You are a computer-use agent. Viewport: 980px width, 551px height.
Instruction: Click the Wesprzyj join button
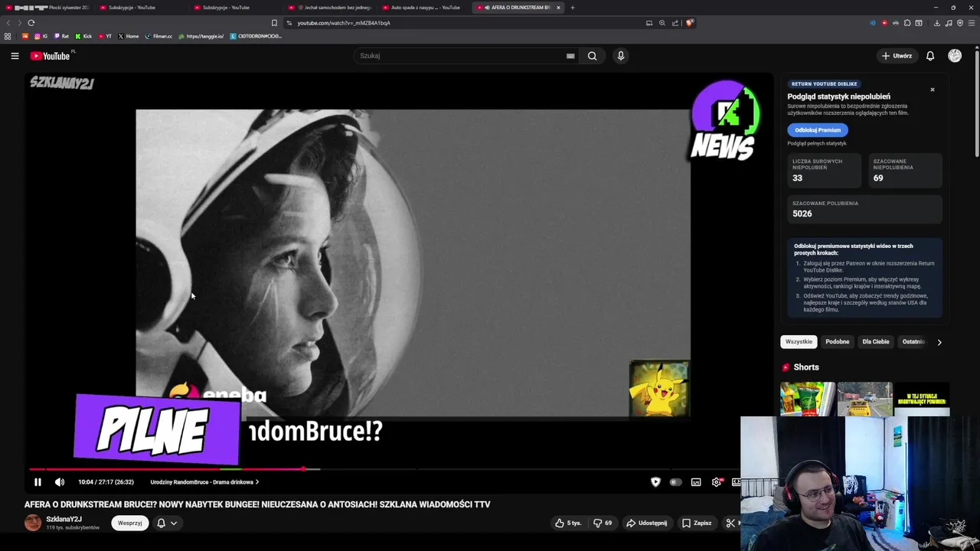pyautogui.click(x=130, y=523)
